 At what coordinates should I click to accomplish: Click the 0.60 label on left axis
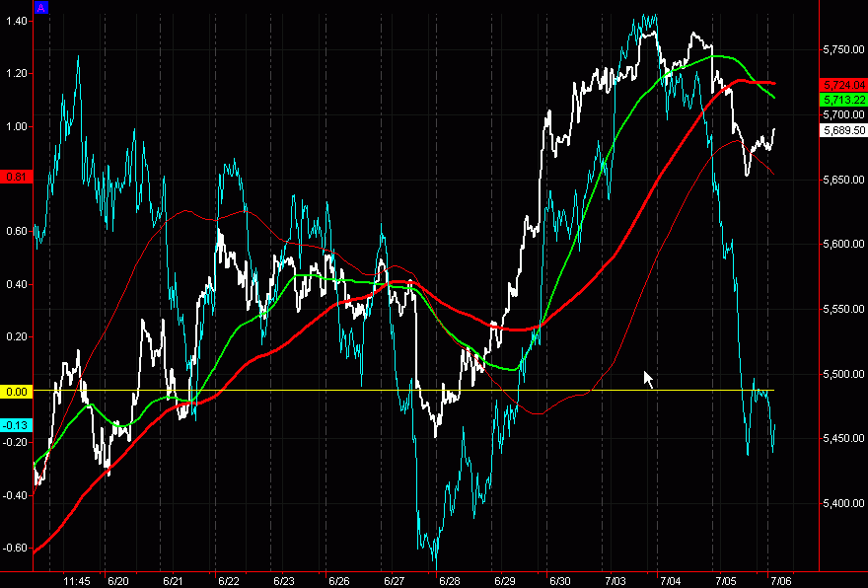pos(17,232)
